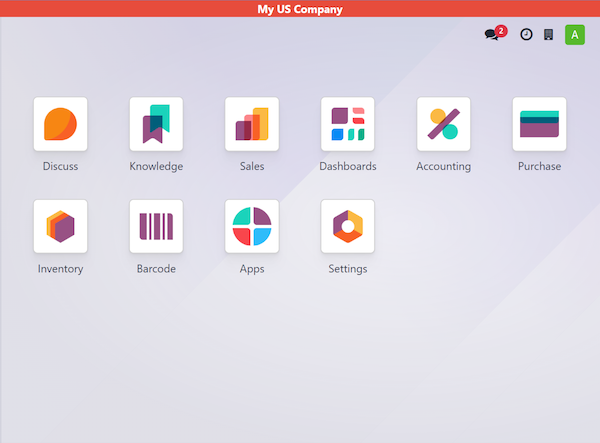The image size is (600, 443).
Task: Click the Settings label text
Action: [x=348, y=269]
